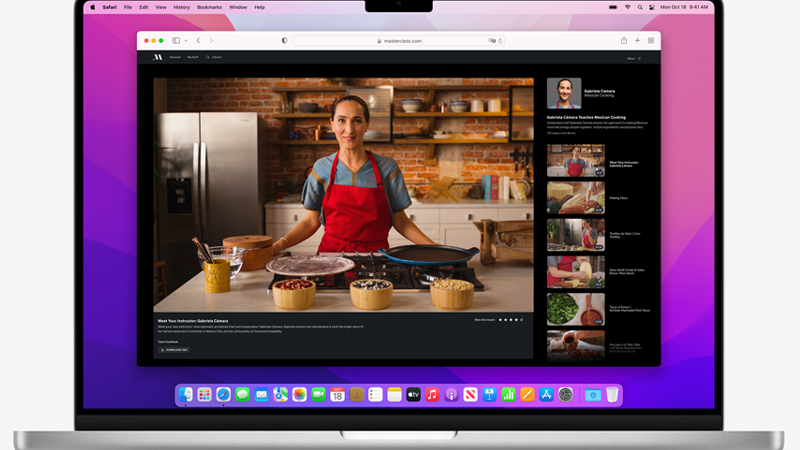Open the Window menu

coord(238,7)
